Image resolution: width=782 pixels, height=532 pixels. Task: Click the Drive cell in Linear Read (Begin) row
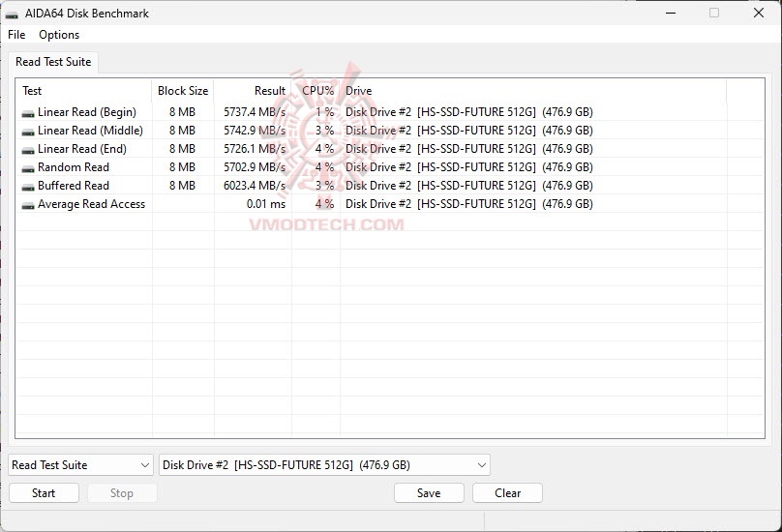[468, 112]
